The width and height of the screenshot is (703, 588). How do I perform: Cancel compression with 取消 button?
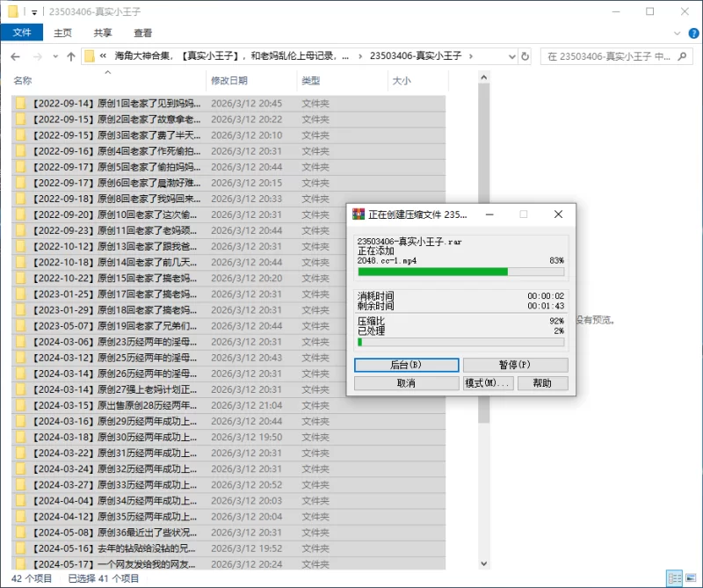[x=406, y=383]
